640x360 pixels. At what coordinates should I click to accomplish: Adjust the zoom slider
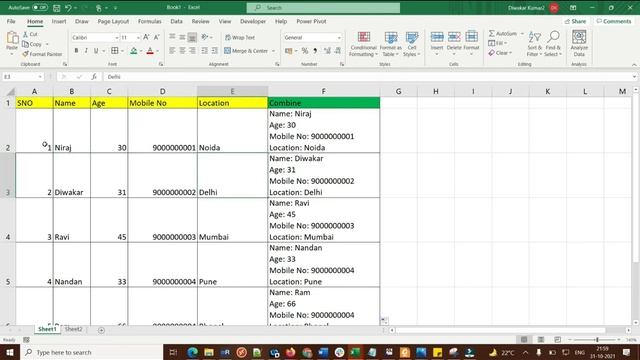click(x=597, y=340)
